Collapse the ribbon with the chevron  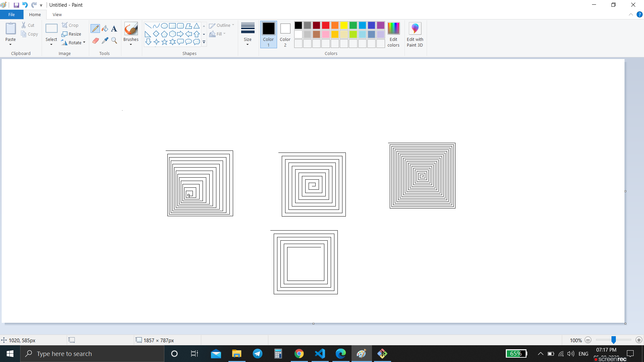click(x=631, y=14)
